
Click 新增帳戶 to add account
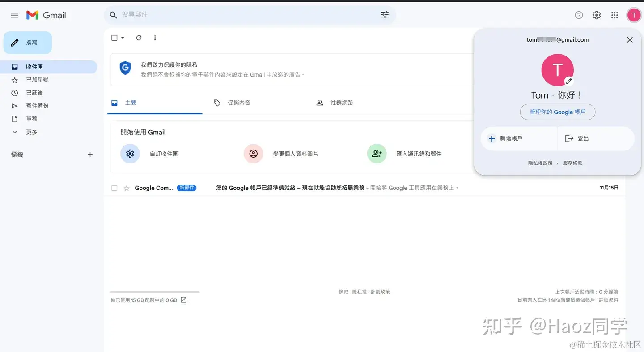tap(519, 138)
